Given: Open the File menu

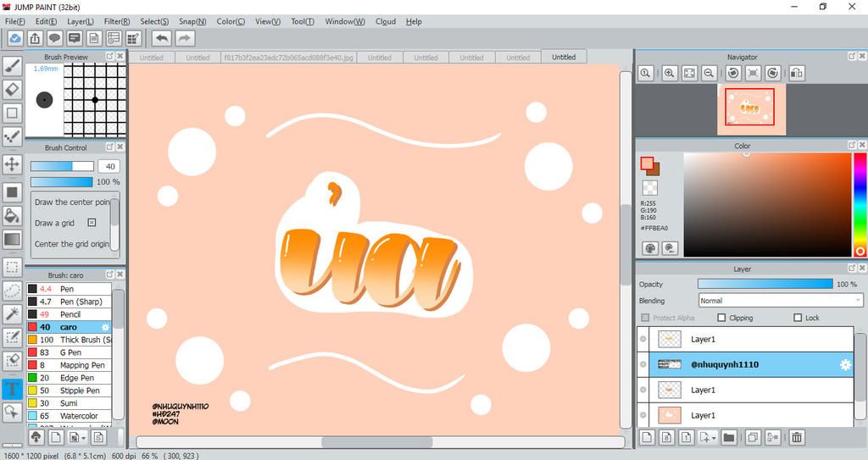Looking at the screenshot, I should (15, 21).
